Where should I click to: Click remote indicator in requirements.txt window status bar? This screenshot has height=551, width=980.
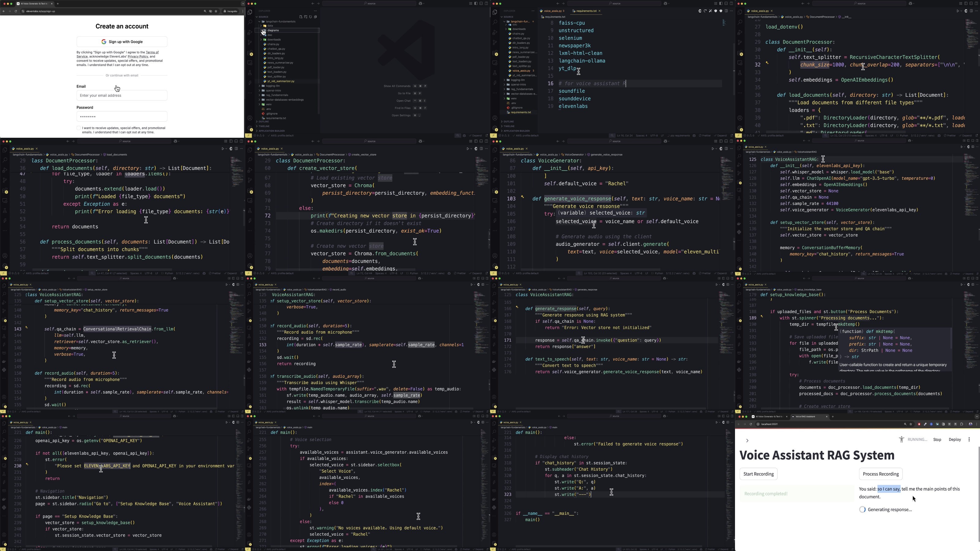pos(494,136)
